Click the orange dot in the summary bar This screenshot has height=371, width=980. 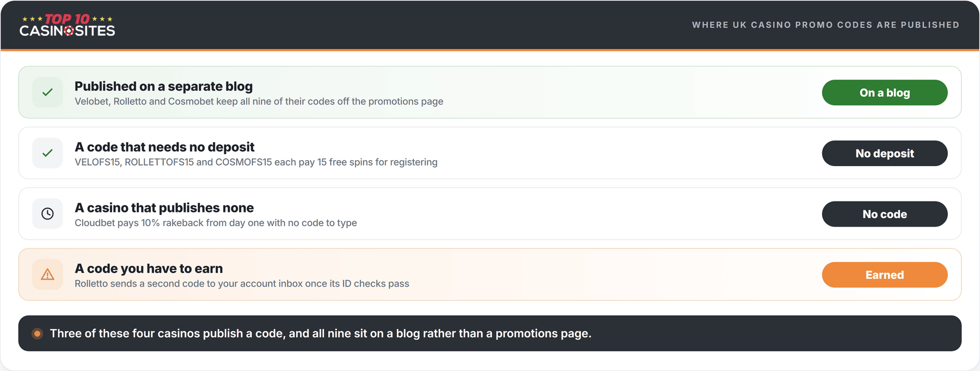37,333
